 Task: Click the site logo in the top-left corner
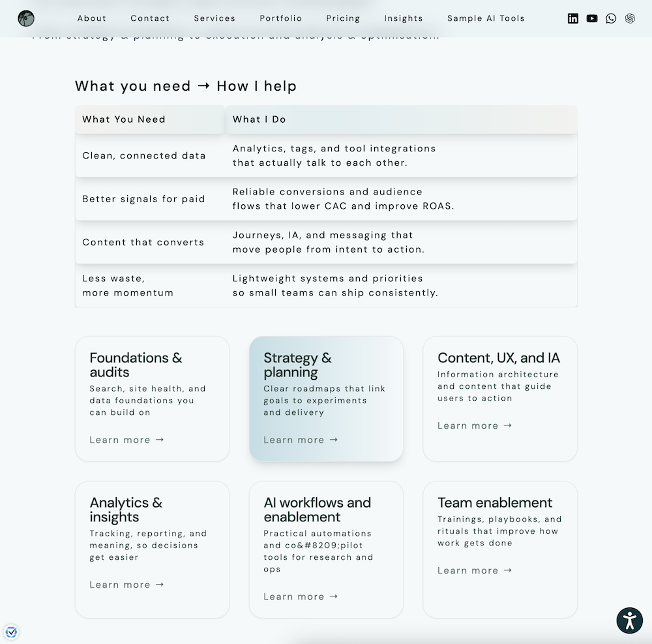tap(26, 18)
